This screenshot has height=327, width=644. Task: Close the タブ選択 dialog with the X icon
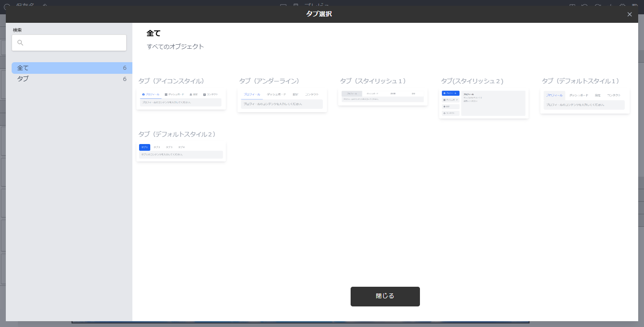pyautogui.click(x=630, y=14)
